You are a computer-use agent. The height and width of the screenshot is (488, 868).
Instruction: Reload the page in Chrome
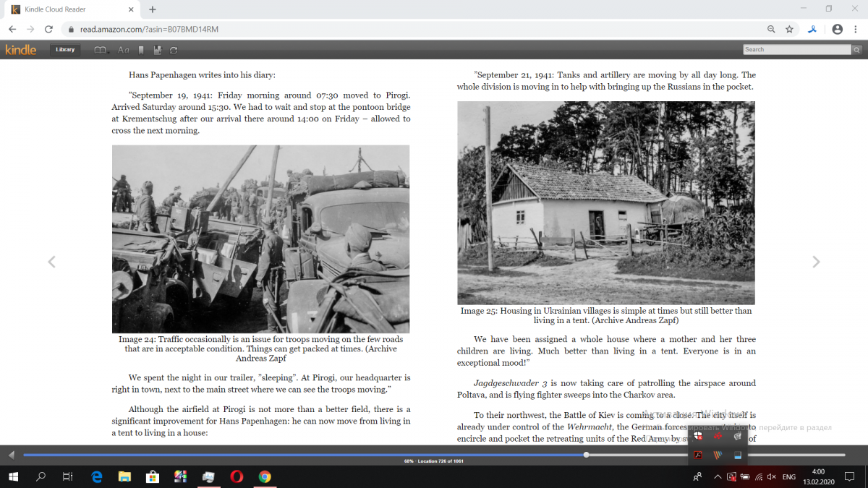(48, 29)
